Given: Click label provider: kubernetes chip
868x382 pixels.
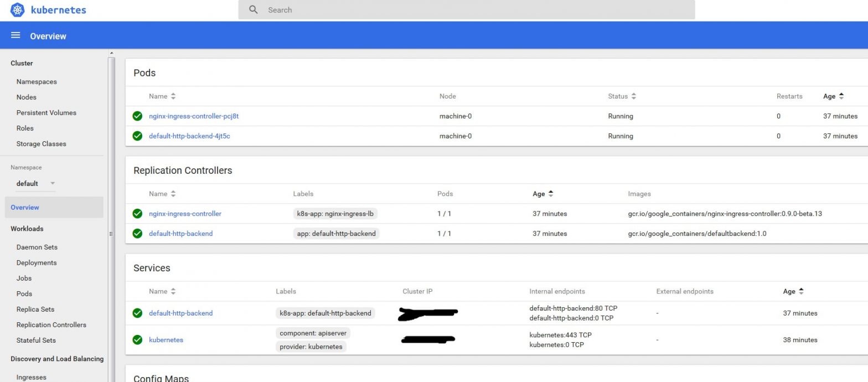Looking at the screenshot, I should pyautogui.click(x=311, y=347).
